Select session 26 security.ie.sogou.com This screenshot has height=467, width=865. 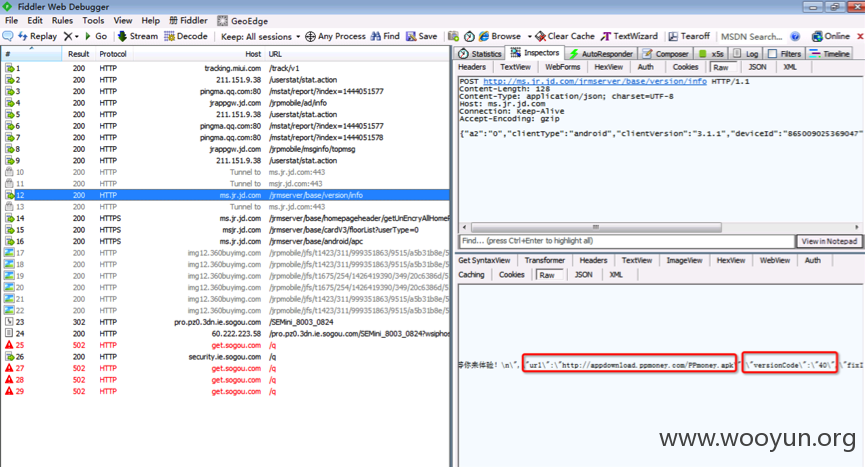click(x=225, y=357)
